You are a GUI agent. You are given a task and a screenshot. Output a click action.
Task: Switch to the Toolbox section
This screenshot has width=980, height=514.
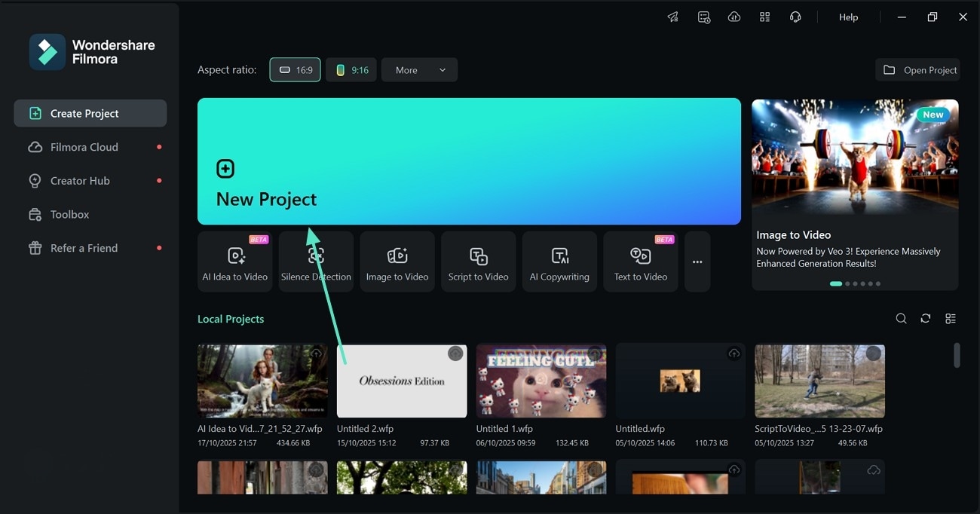click(68, 214)
